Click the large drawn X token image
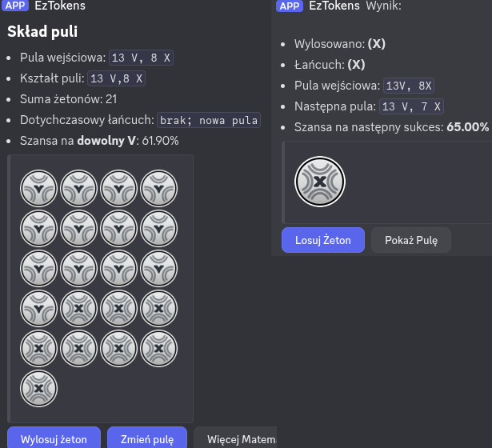Image resolution: width=492 pixels, height=448 pixels. [x=320, y=182]
